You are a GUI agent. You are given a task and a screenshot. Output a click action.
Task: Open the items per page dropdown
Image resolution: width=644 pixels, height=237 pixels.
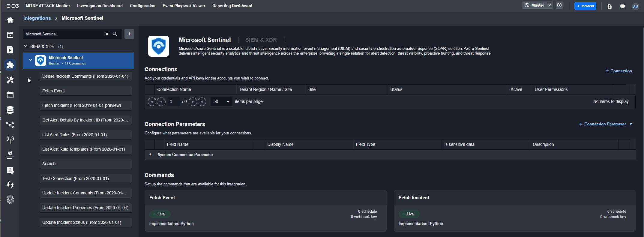tap(221, 102)
